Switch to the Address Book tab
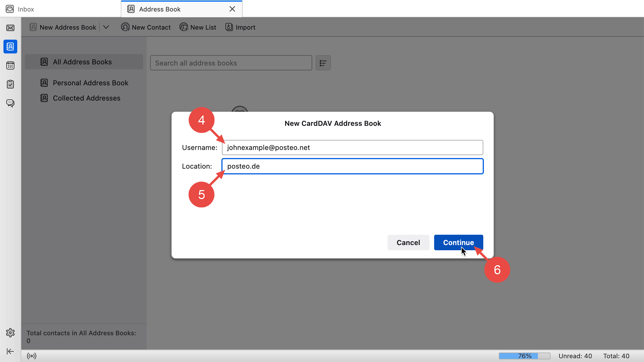The height and width of the screenshot is (362, 644). pos(160,9)
